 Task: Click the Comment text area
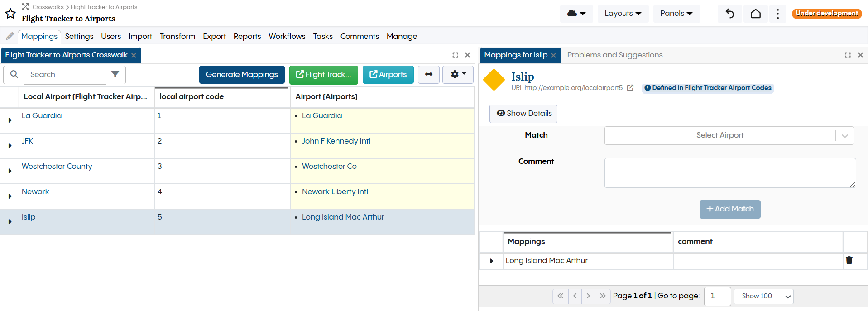(x=729, y=172)
